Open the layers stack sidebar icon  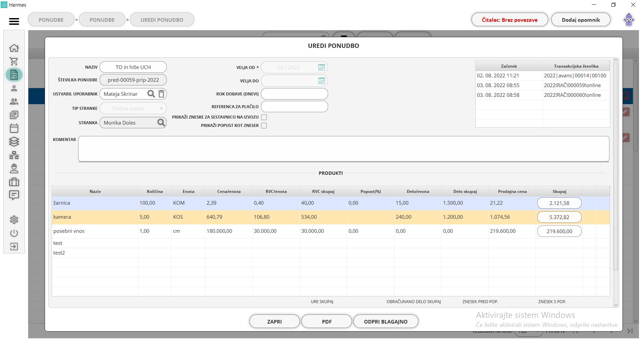click(x=14, y=142)
